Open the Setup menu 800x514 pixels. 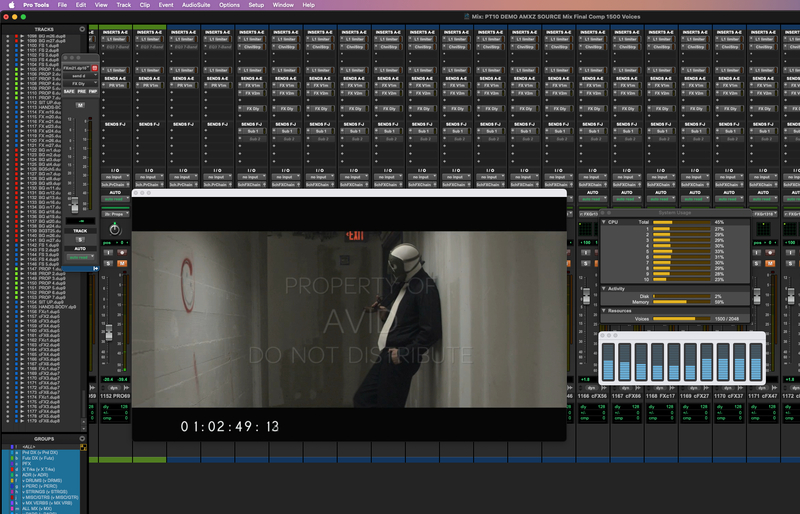pyautogui.click(x=256, y=5)
